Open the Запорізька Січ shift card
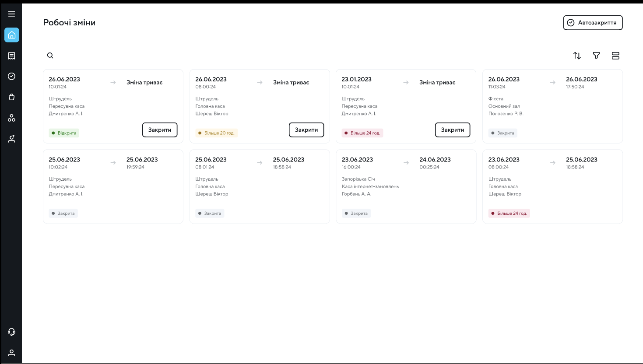643x364 pixels. coord(406,186)
